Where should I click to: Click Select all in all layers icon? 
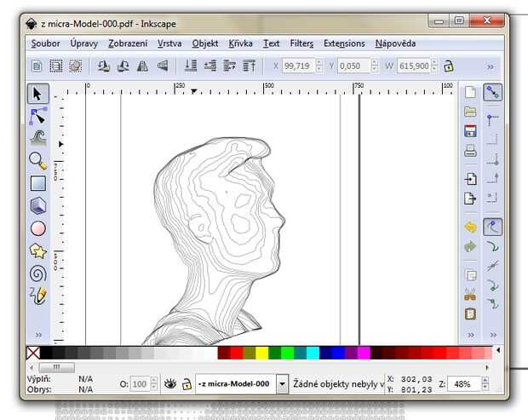point(56,66)
